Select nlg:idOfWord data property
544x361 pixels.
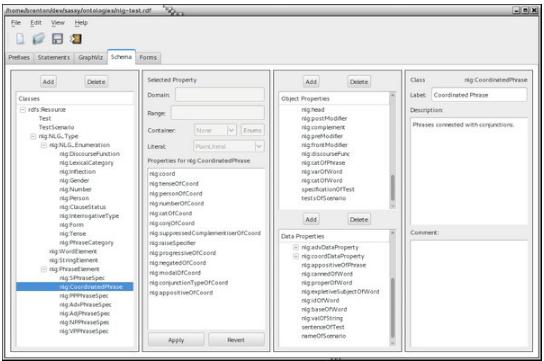point(320,300)
